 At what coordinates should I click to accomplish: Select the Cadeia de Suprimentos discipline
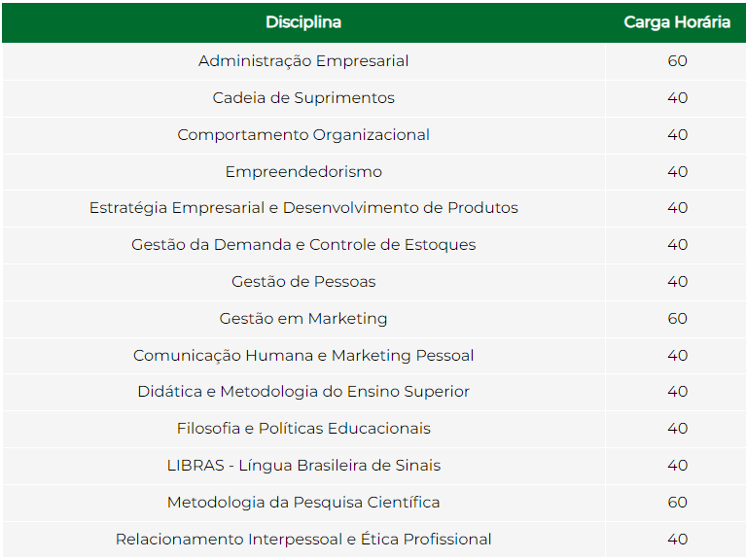tap(303, 98)
